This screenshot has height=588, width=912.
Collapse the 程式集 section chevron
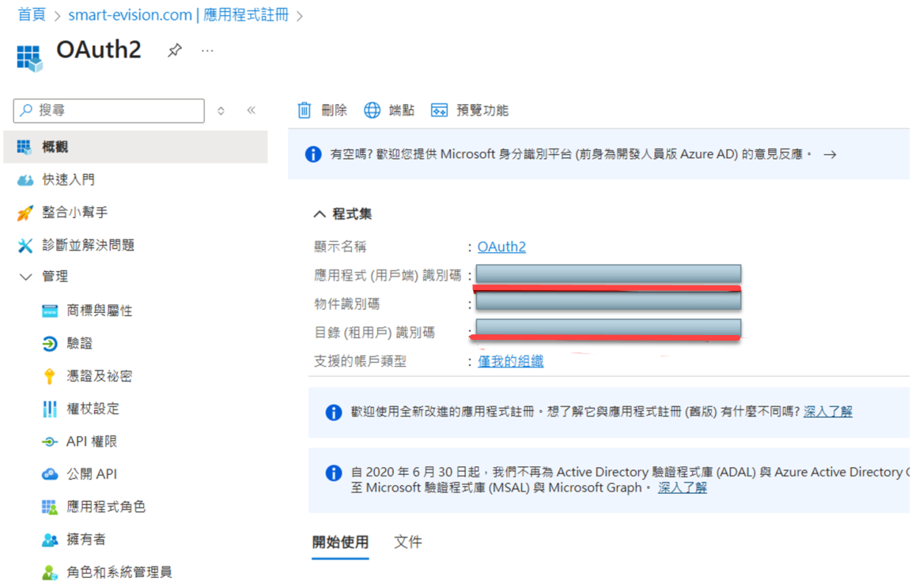(320, 214)
